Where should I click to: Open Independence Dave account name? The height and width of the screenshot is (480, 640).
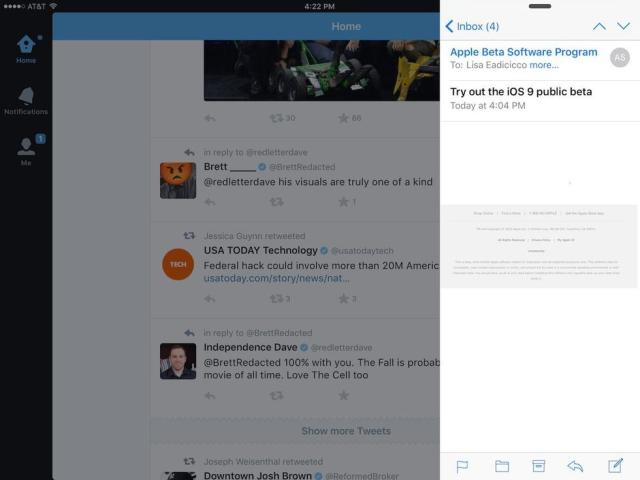250,347
